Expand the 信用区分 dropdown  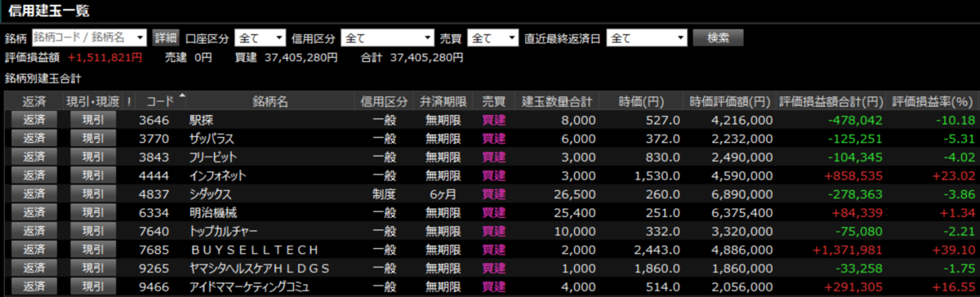click(x=389, y=38)
